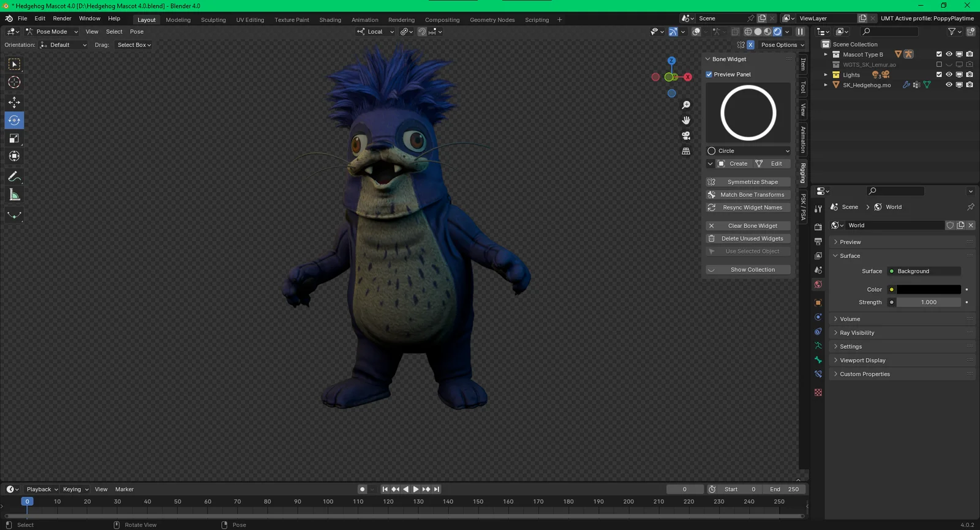Viewport: 980px width, 530px height.
Task: Open the Object Data armature properties tab
Action: click(x=818, y=346)
